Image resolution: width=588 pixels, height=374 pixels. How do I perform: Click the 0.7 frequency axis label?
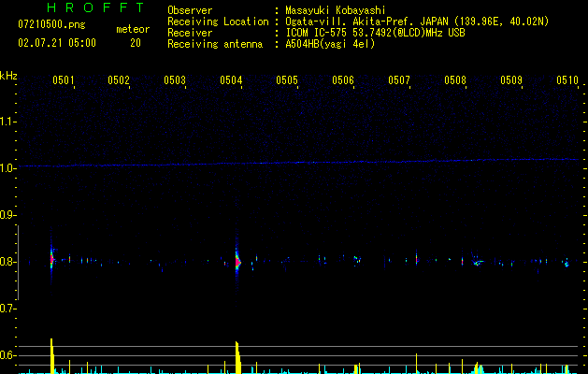point(7,309)
